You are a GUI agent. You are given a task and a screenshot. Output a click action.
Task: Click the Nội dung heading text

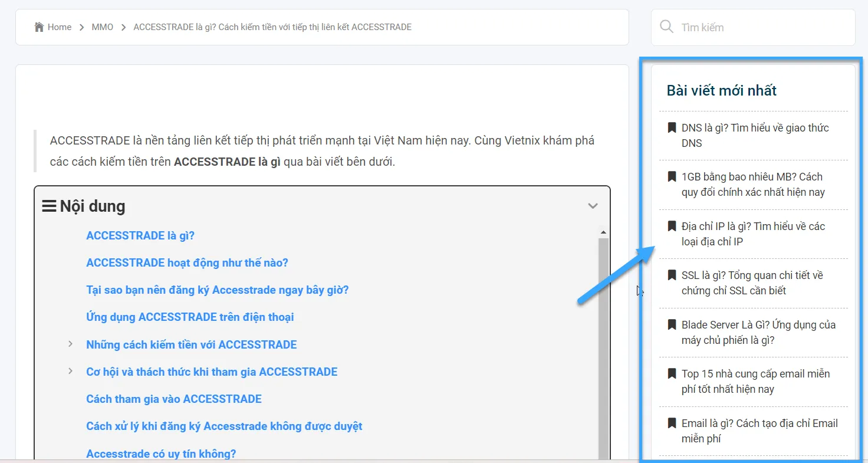93,206
